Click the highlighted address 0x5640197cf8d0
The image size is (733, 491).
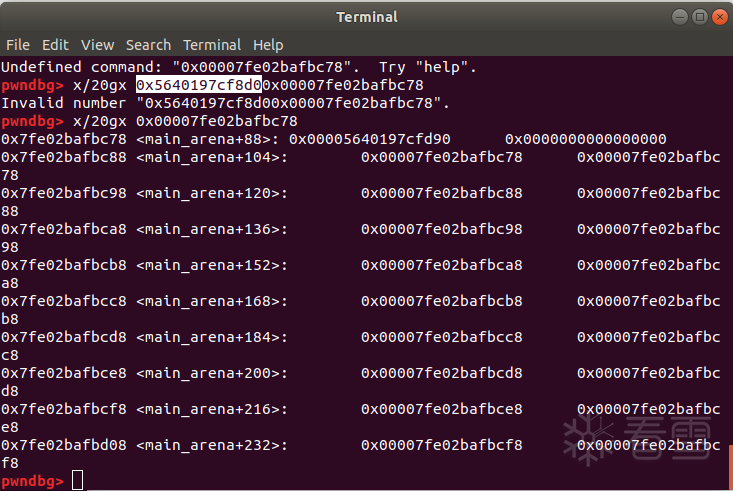tap(199, 85)
